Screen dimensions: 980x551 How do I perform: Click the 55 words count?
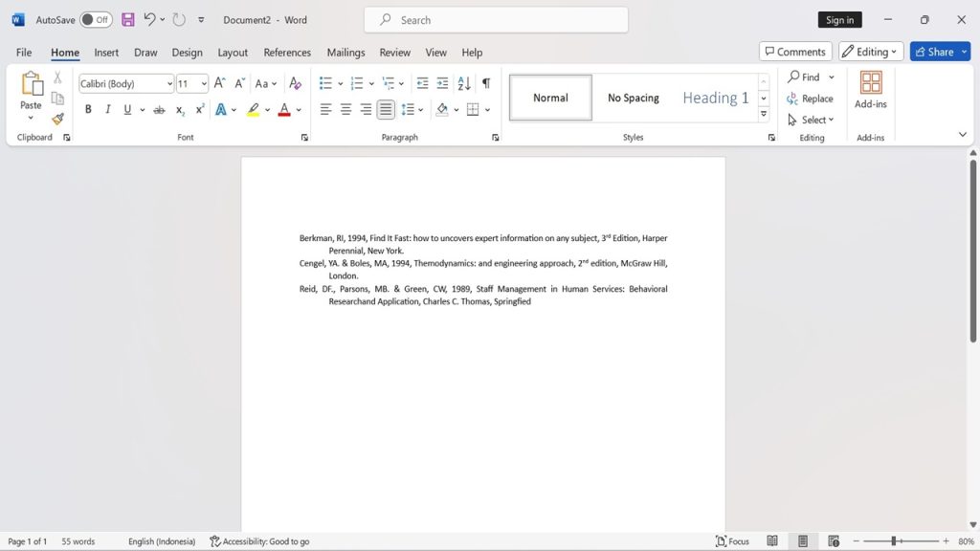pos(78,541)
